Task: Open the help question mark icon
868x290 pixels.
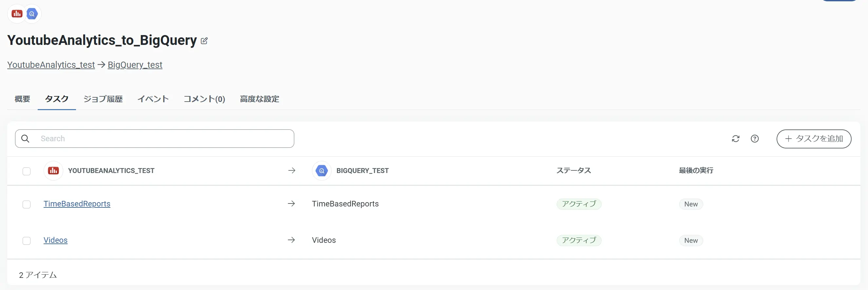Action: pyautogui.click(x=755, y=139)
